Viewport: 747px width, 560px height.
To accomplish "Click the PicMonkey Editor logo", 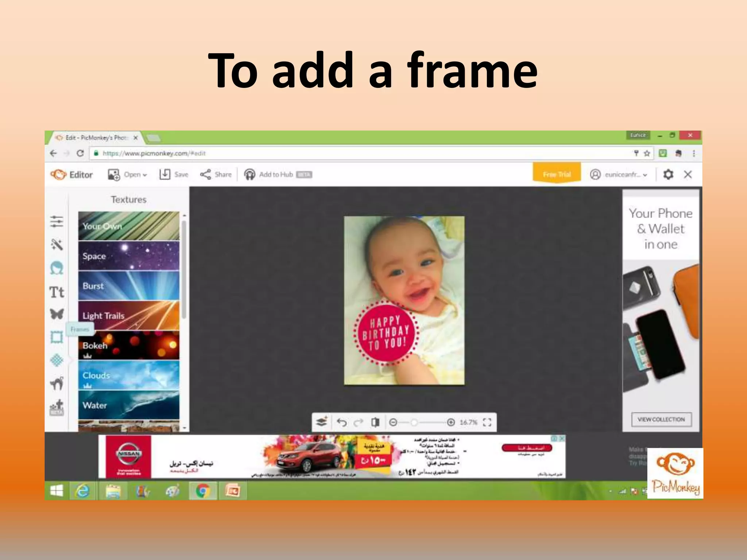I will click(71, 175).
